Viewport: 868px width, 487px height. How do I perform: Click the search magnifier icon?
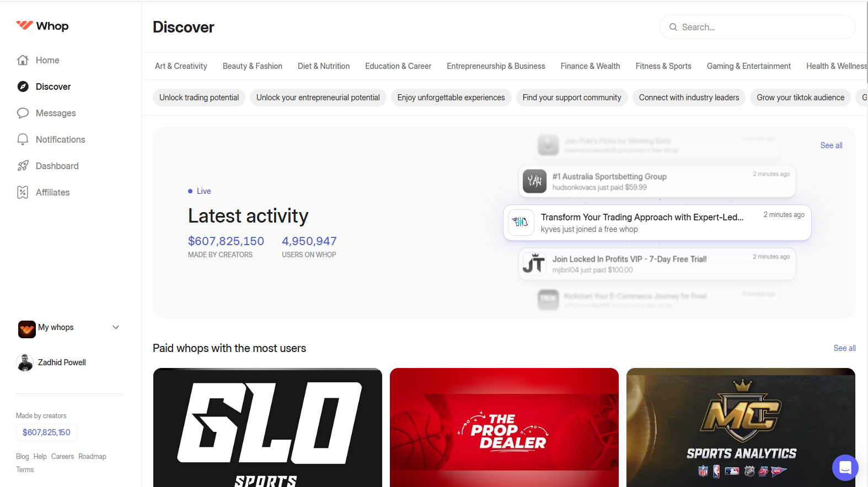[x=673, y=27]
